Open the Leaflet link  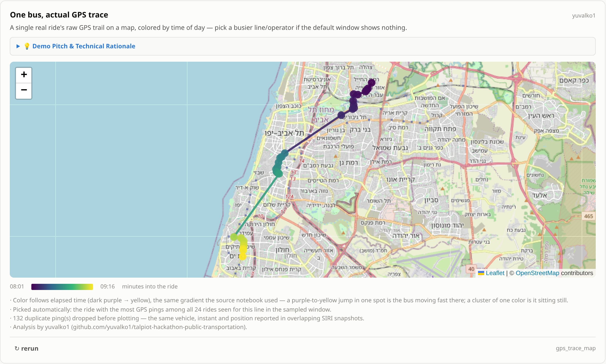495,273
